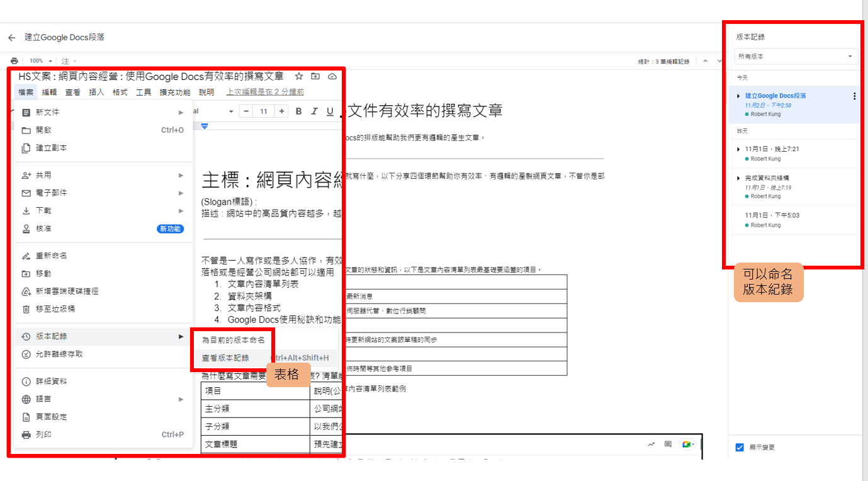Click the font size field showing 11
This screenshot has height=481, width=868.
(x=264, y=111)
